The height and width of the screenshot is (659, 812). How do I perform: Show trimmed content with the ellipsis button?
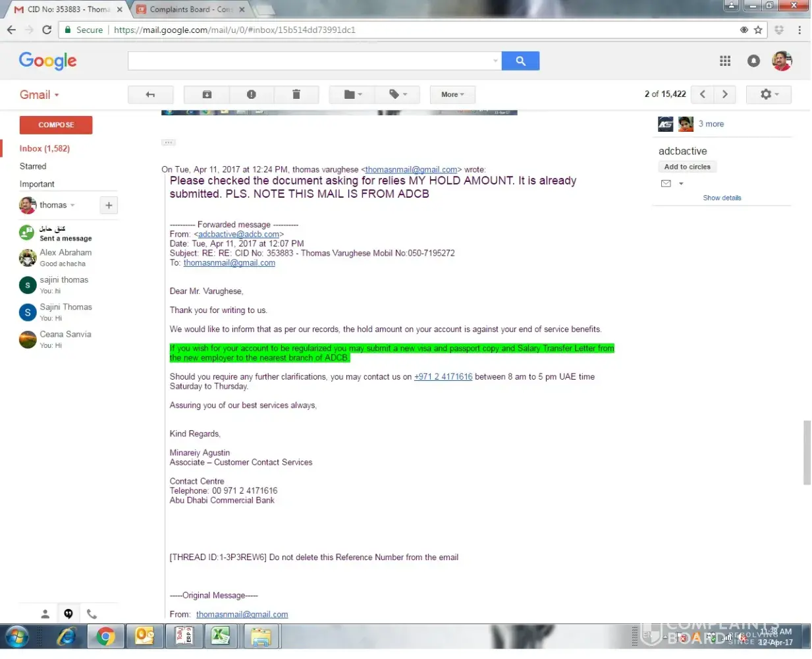(x=169, y=142)
